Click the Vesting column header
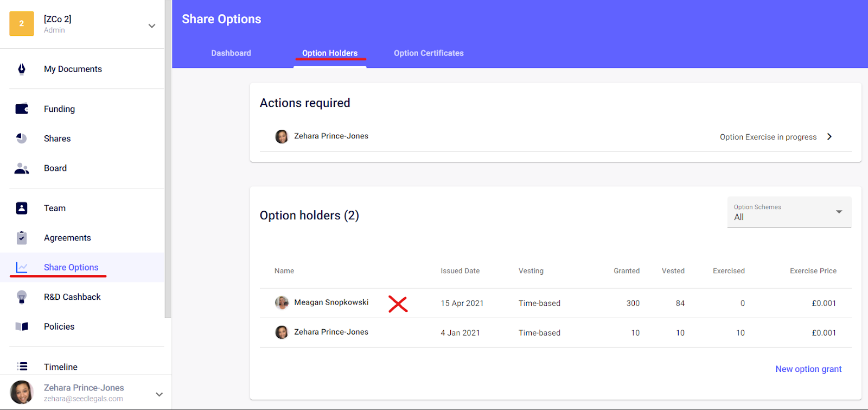Image resolution: width=868 pixels, height=410 pixels. (x=531, y=271)
